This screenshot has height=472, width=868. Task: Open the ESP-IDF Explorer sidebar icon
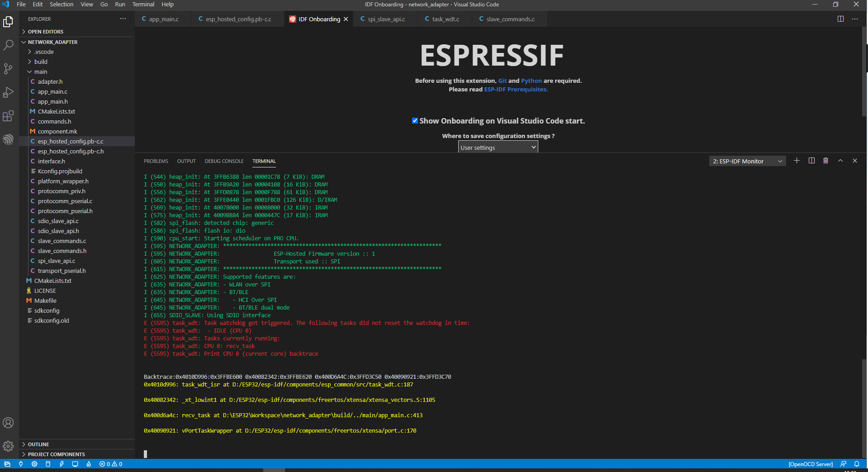pyautogui.click(x=8, y=139)
